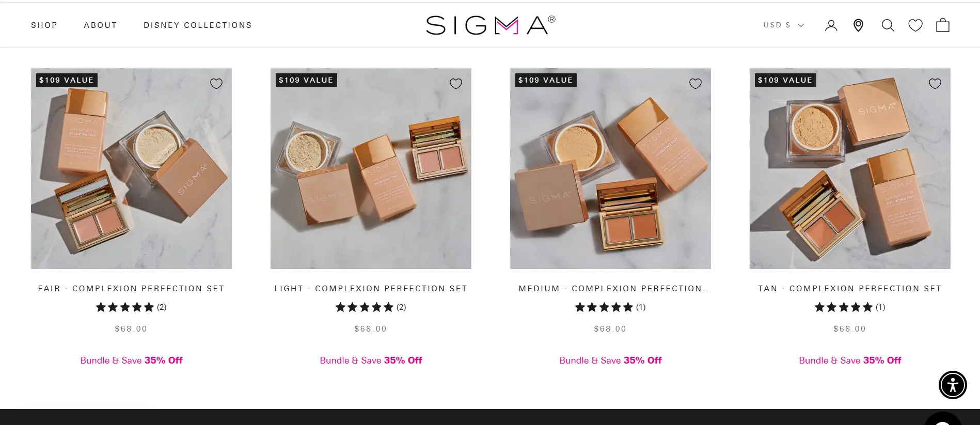Toggle wishlist heart on Medium set
This screenshot has height=425, width=980.
point(696,84)
